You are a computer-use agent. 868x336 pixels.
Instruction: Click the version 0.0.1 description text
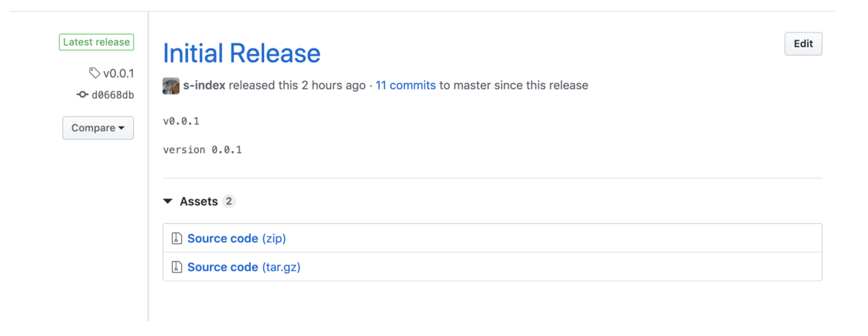coord(203,150)
